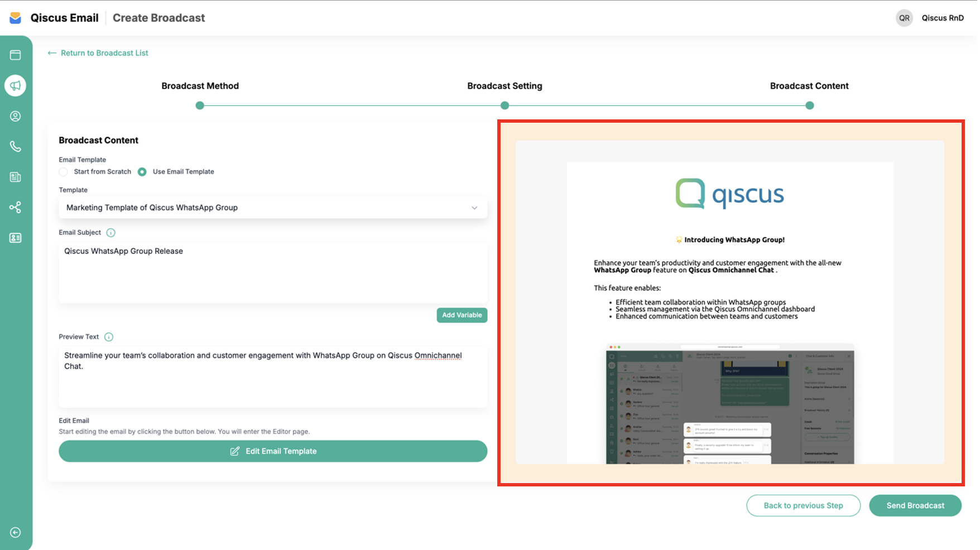Click the dashboard screenshot in email preview
Viewport: 980px width, 550px height.
[730, 404]
